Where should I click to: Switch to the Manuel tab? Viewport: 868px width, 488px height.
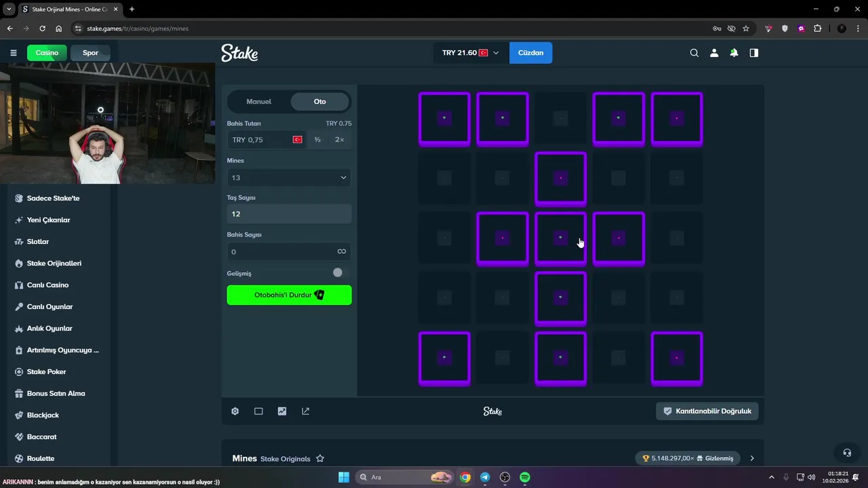pyautogui.click(x=258, y=102)
